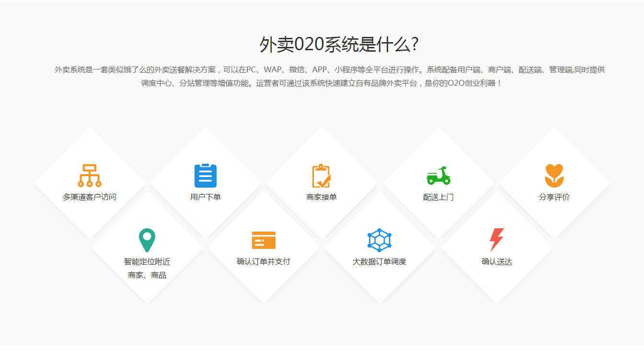Image resolution: width=644 pixels, height=359 pixels.
Task: Click the teal location pin icon
Action: tap(147, 240)
